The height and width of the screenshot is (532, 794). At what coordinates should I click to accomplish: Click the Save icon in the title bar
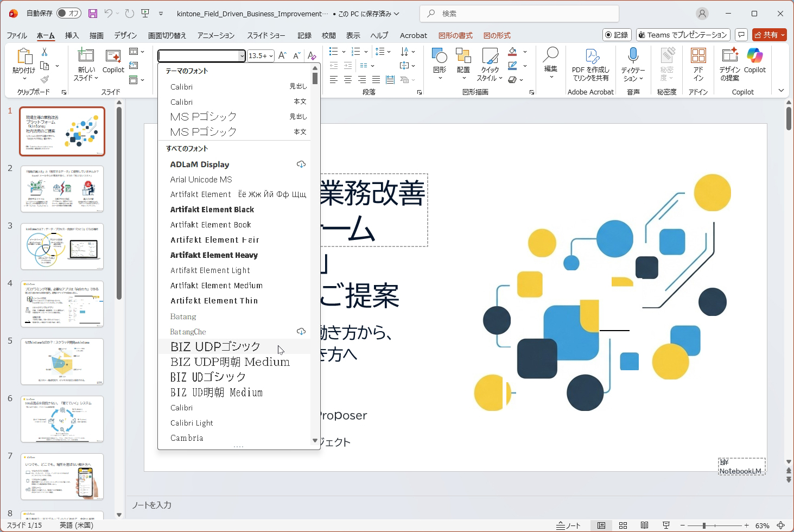[93, 14]
